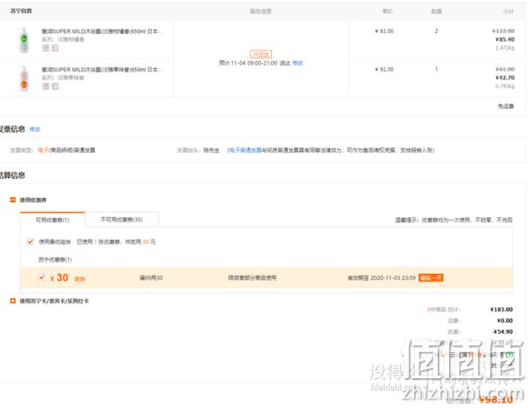Click the 次日达 next-day delivery tag
The height and width of the screenshot is (408, 532).
coord(261,54)
